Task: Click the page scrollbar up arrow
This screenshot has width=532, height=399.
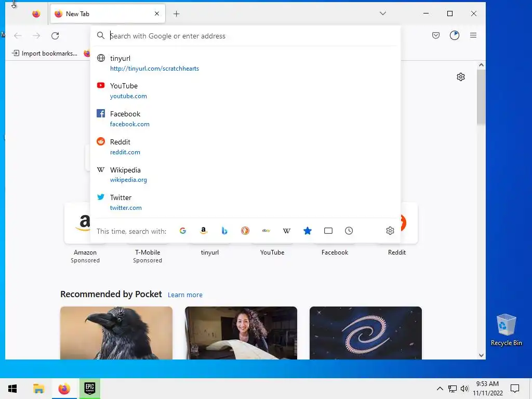Action: pyautogui.click(x=481, y=65)
